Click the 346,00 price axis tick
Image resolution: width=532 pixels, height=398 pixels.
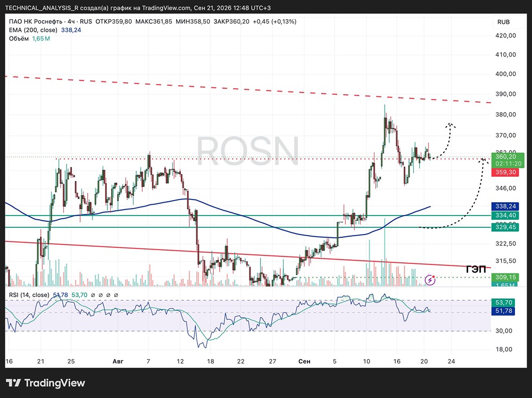click(505, 188)
